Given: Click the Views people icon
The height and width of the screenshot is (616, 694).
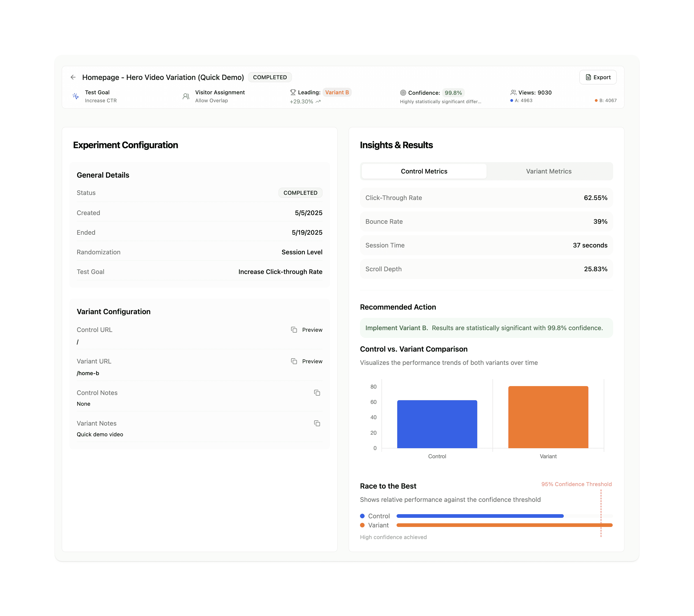Looking at the screenshot, I should (x=513, y=92).
